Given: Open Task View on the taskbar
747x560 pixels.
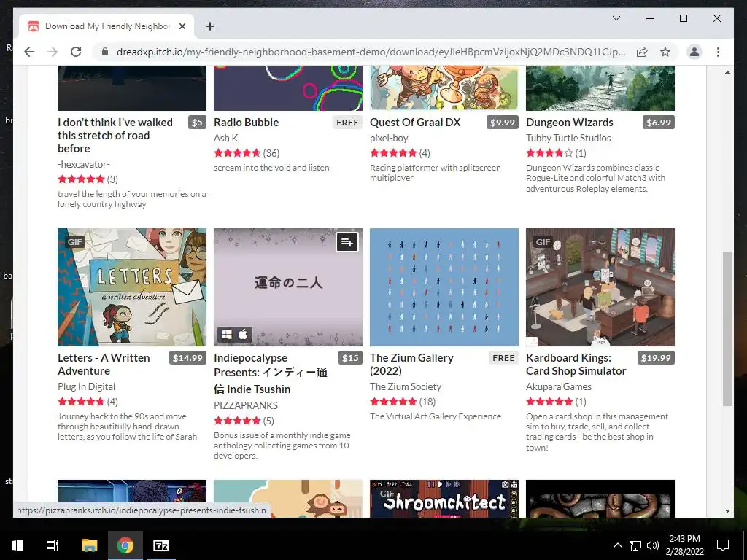Looking at the screenshot, I should [52, 545].
